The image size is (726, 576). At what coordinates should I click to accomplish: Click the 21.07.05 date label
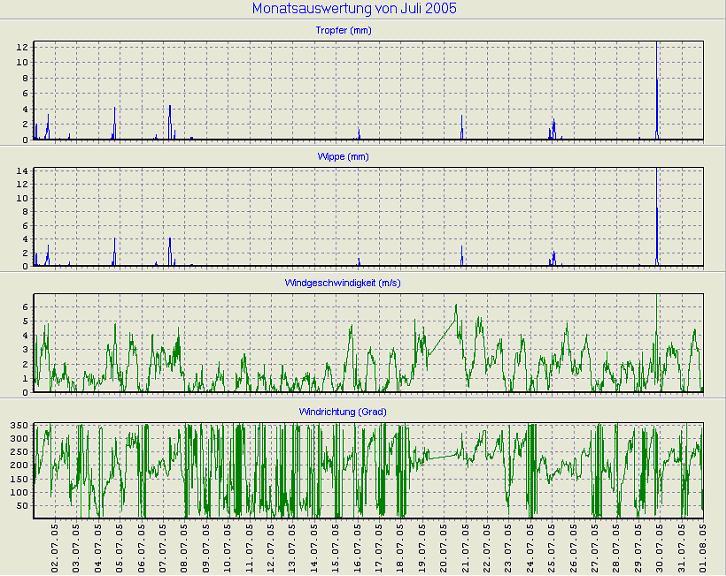click(x=465, y=547)
